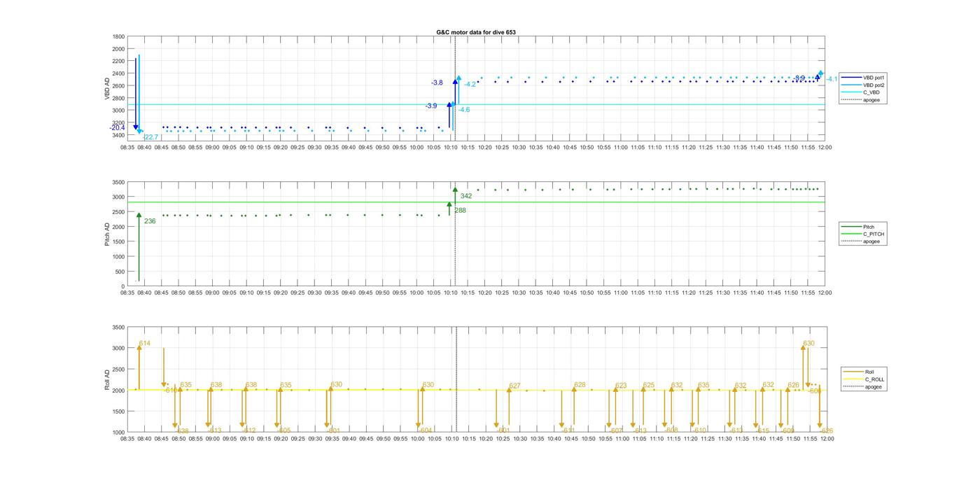Click the "623" roll data label
The image size is (980, 485).
621,386
